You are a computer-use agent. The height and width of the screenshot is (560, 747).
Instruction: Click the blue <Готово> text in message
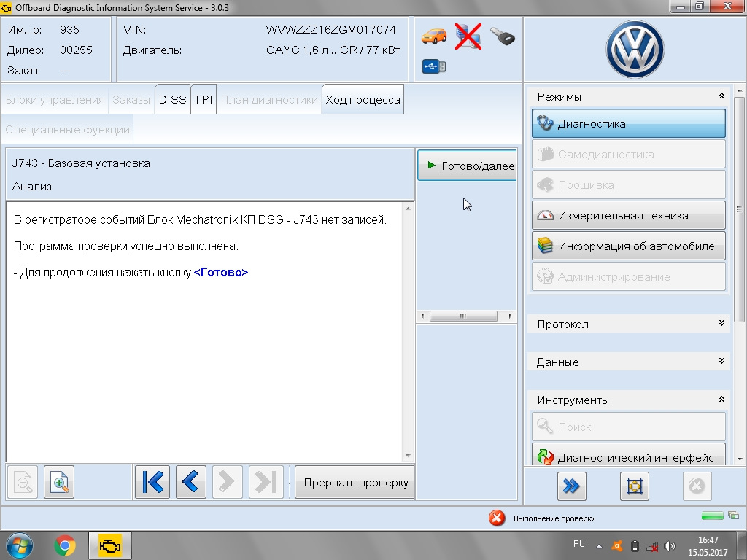click(x=221, y=273)
